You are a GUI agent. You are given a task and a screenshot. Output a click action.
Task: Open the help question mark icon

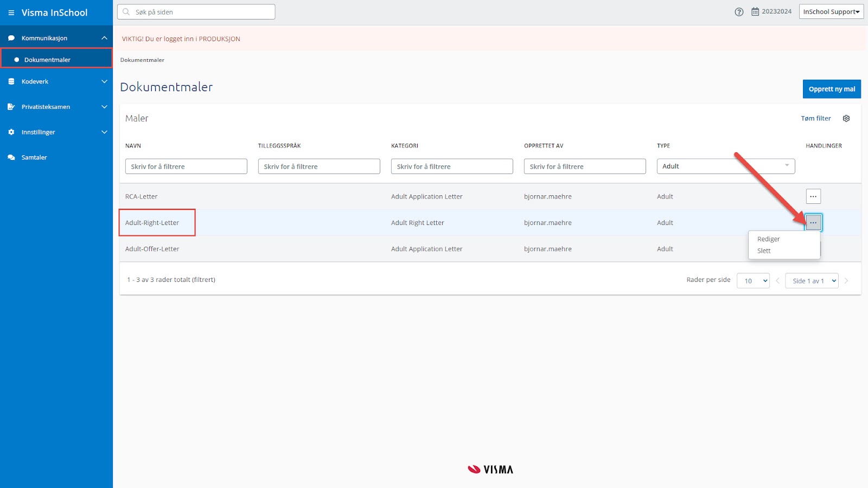[x=739, y=12]
